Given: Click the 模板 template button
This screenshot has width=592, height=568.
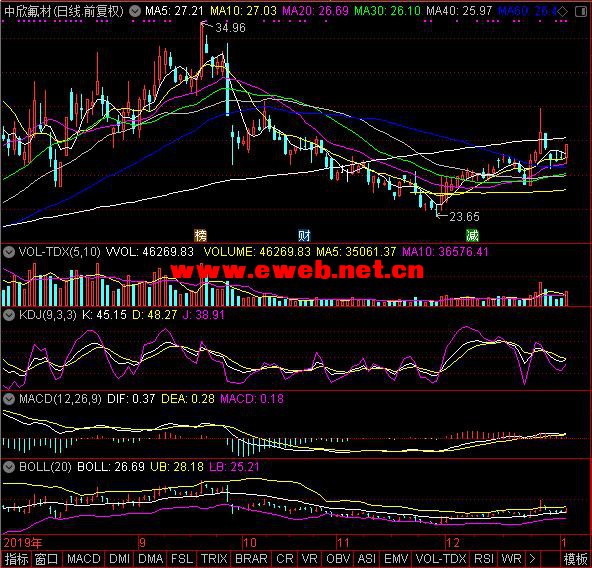Looking at the screenshot, I should click(x=575, y=559).
